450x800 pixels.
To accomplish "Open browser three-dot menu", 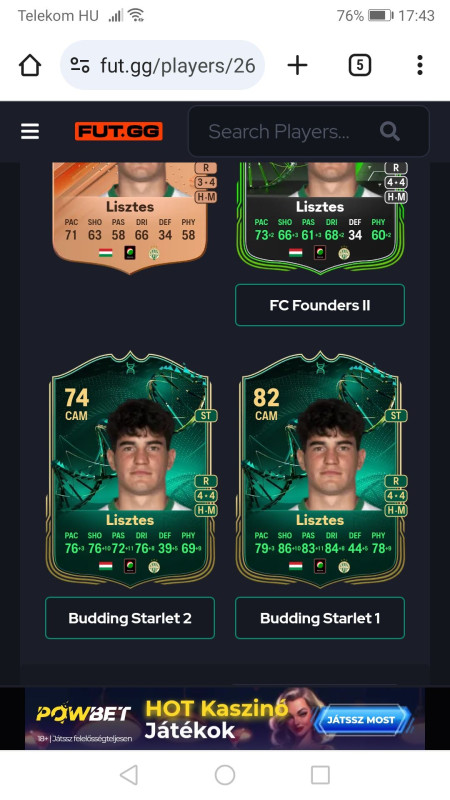I will (x=419, y=65).
